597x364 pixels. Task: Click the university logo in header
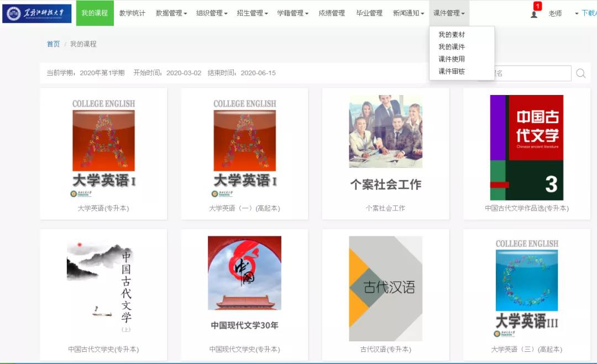pos(37,13)
